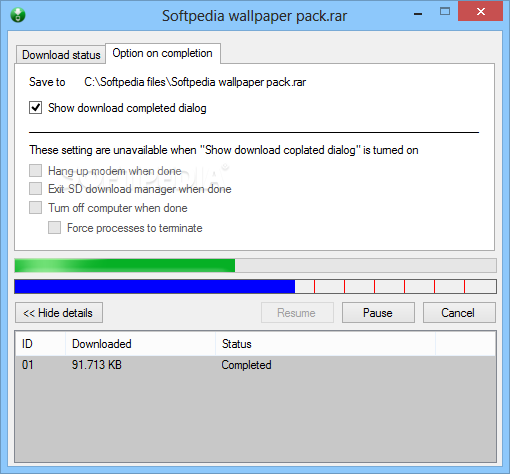Screen dimensions: 510x474
Task: Toggle Exit SD download manager when done
Action: [35, 189]
